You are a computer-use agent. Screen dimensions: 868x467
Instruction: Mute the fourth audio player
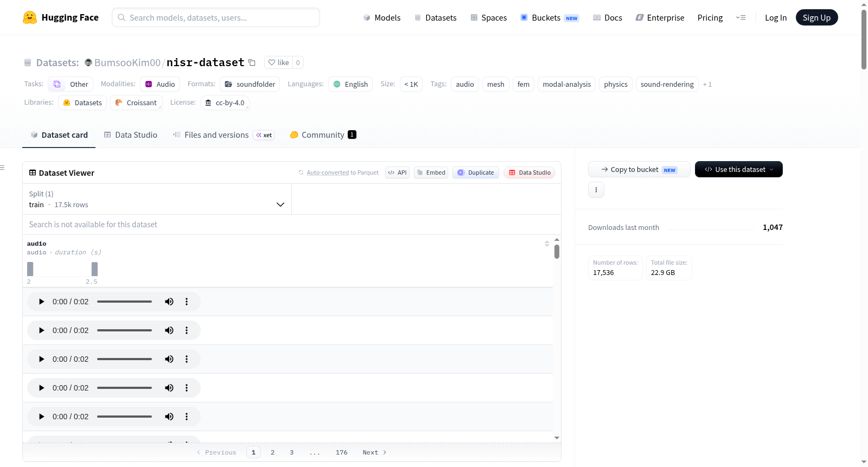pyautogui.click(x=169, y=388)
